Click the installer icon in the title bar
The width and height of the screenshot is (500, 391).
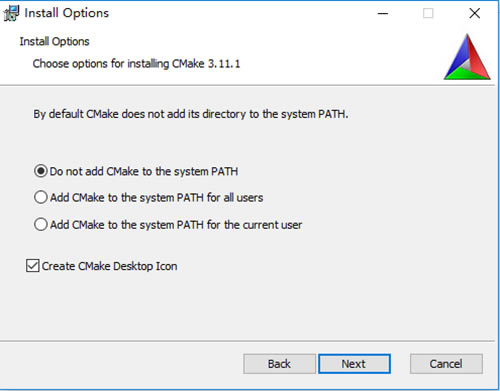[11, 13]
